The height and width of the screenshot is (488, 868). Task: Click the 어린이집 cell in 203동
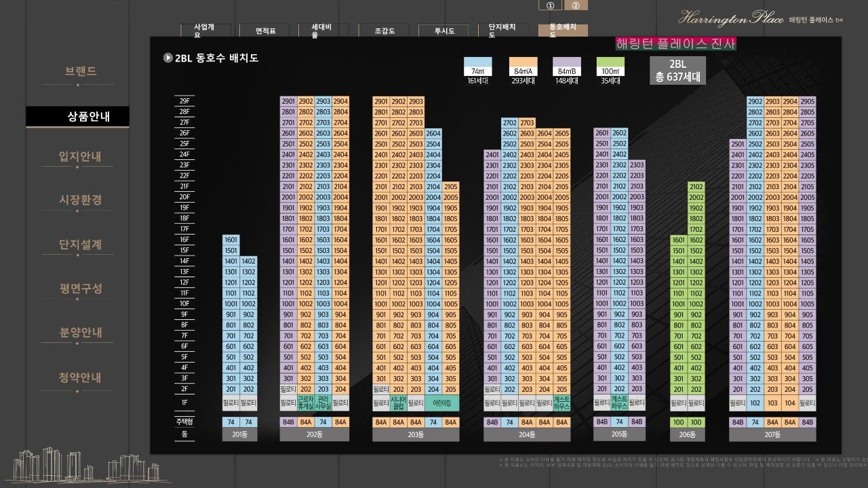(x=442, y=403)
